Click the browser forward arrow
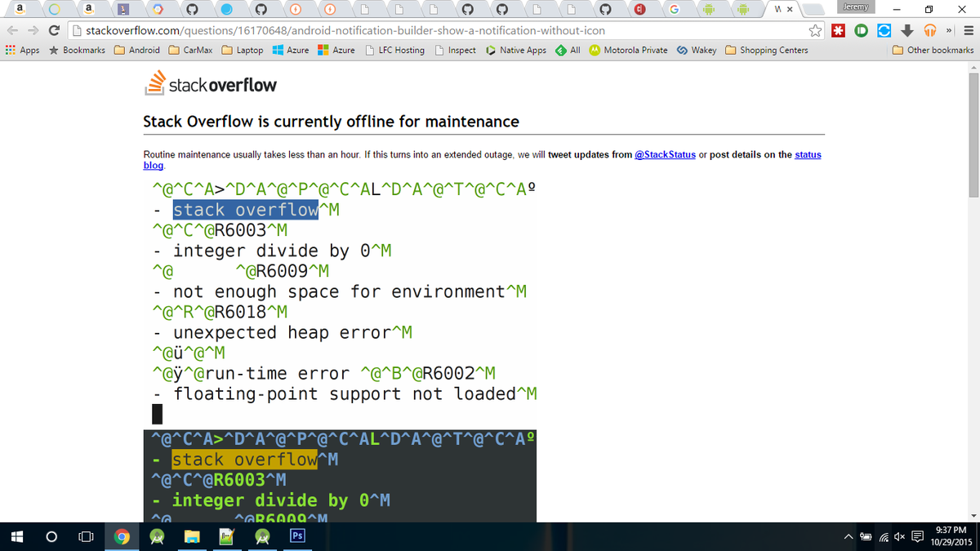This screenshot has width=980, height=551. (x=33, y=30)
